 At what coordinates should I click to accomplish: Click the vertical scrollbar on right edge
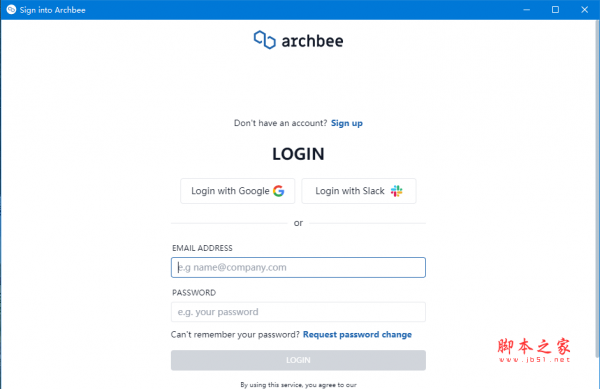click(597, 189)
